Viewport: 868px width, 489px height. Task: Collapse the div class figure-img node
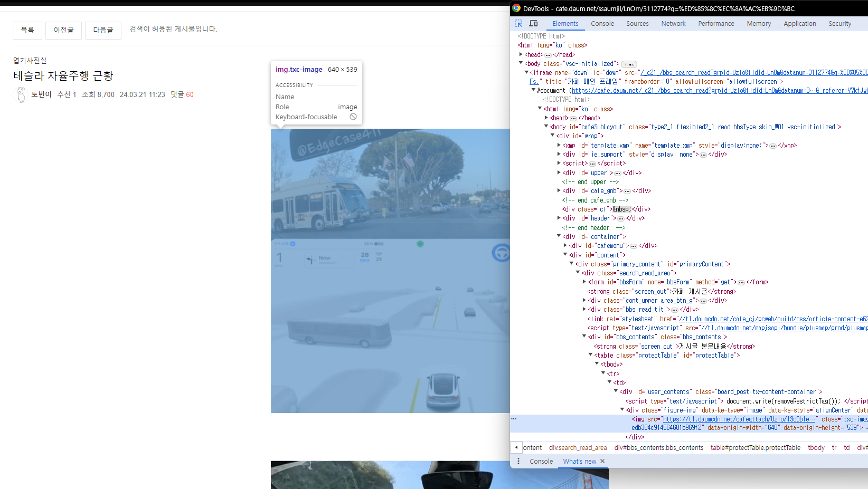coord(622,410)
